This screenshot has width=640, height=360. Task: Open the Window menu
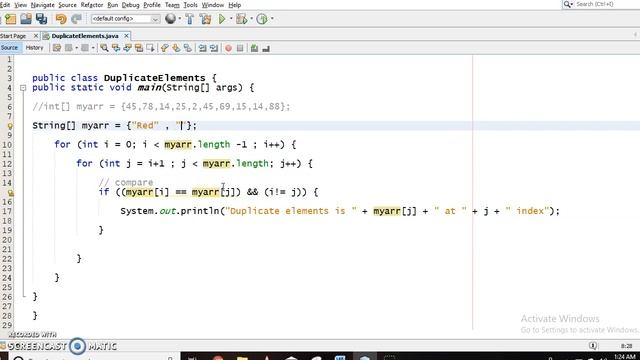coord(213,5)
